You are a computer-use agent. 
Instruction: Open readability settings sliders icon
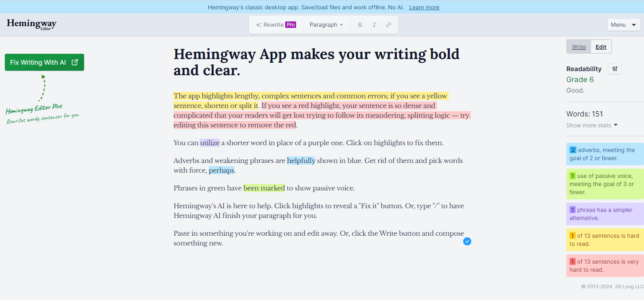[x=615, y=69]
